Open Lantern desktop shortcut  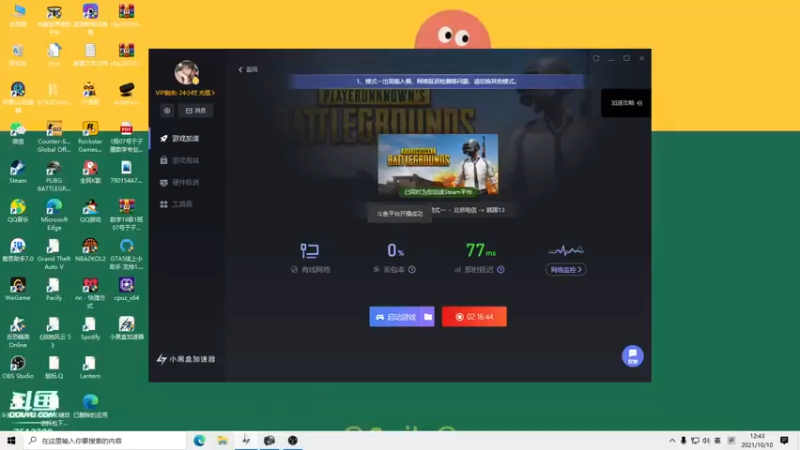pos(90,367)
